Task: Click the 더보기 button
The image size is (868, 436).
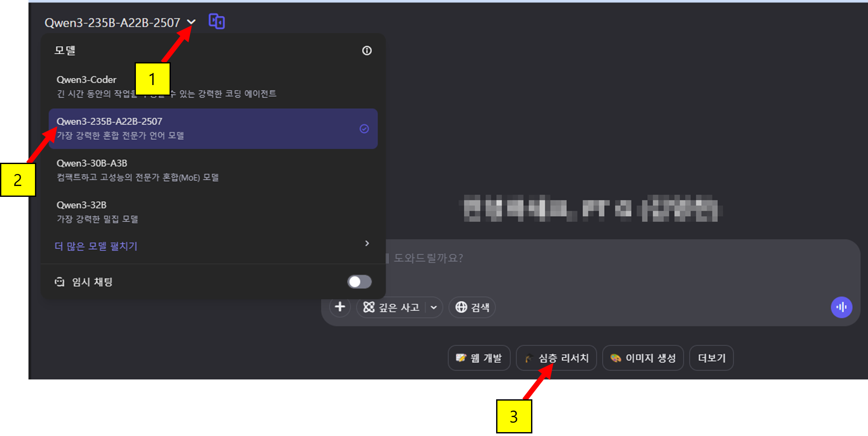Action: pos(711,358)
